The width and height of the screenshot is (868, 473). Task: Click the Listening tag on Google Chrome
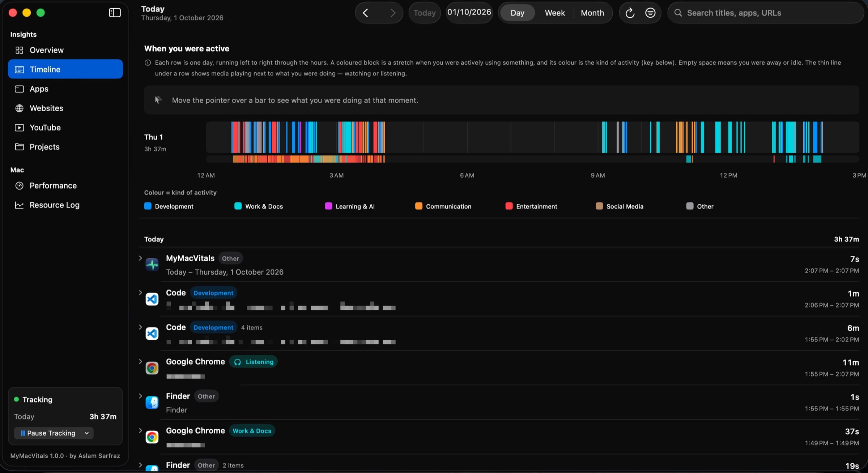[x=253, y=362]
